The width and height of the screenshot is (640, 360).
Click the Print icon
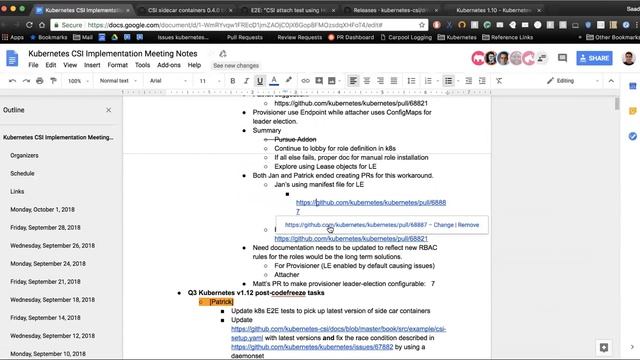[40, 81]
